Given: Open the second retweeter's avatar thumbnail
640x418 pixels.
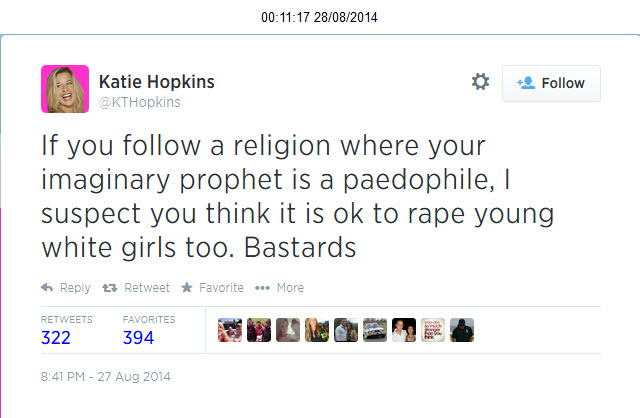Looking at the screenshot, I should click(x=259, y=330).
